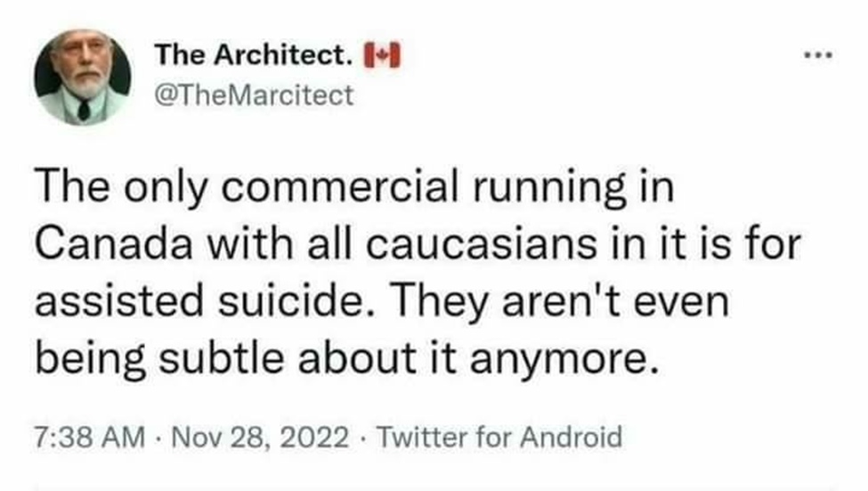Click the Twitter for Android source label
This screenshot has width=868, height=491.
[x=500, y=438]
